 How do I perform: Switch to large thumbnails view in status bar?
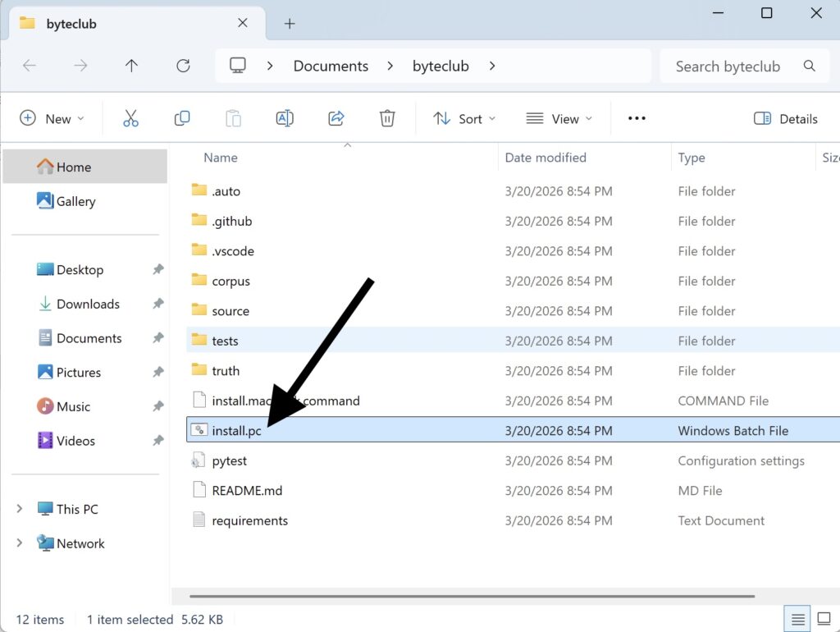click(x=824, y=619)
